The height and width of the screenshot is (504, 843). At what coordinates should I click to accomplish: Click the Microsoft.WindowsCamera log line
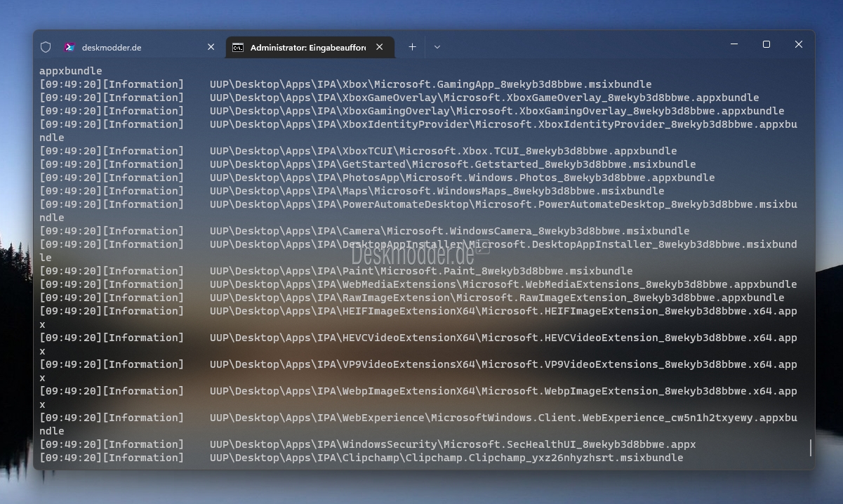pos(364,231)
